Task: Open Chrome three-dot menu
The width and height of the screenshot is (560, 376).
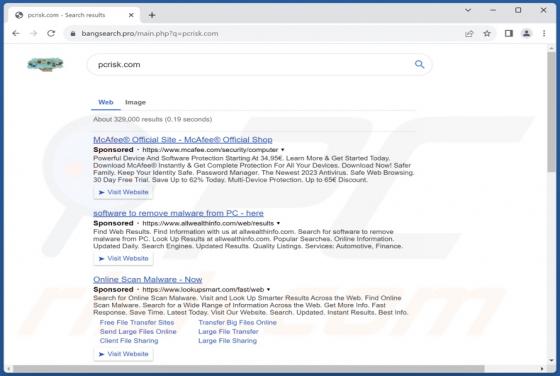Action: tap(544, 34)
